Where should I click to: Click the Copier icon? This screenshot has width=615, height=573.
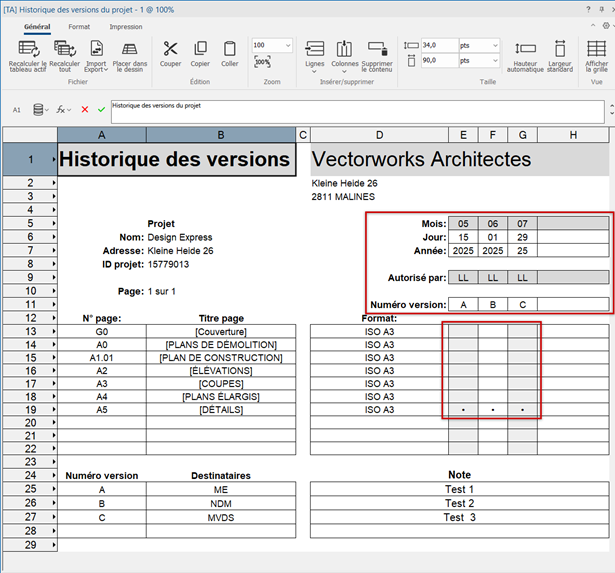200,49
